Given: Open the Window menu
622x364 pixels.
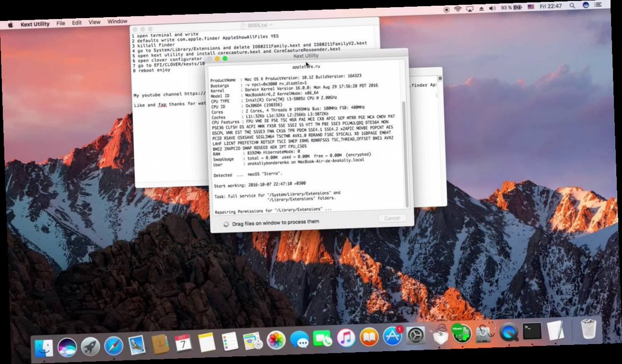Looking at the screenshot, I should point(118,22).
